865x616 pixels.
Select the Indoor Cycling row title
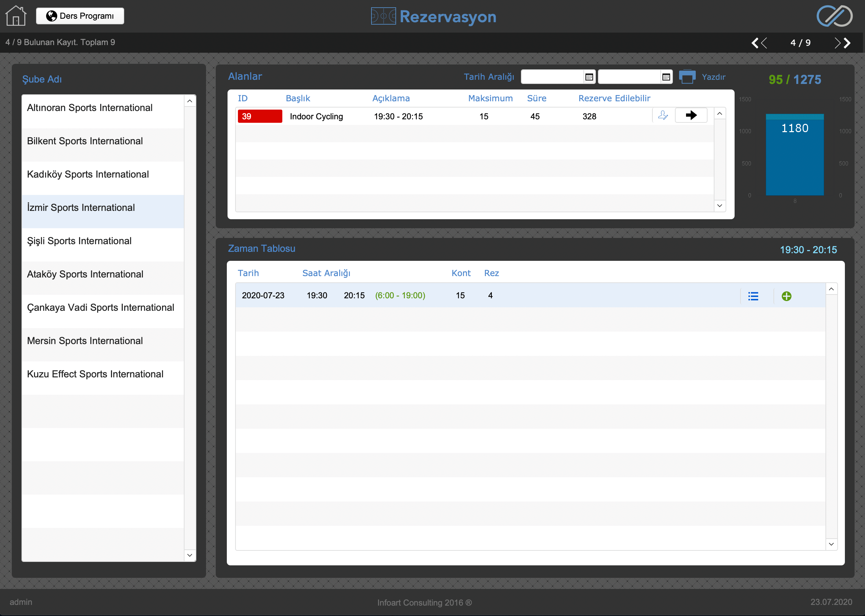pos(316,117)
